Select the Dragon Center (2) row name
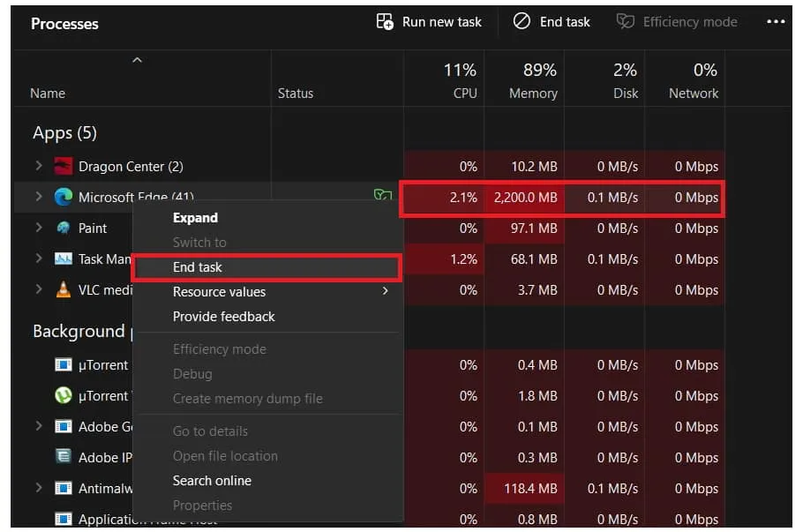This screenshot has width=803, height=532. [131, 167]
